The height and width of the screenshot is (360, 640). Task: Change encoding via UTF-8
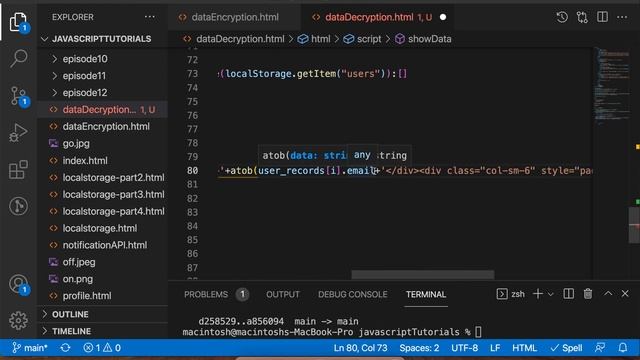click(x=464, y=348)
